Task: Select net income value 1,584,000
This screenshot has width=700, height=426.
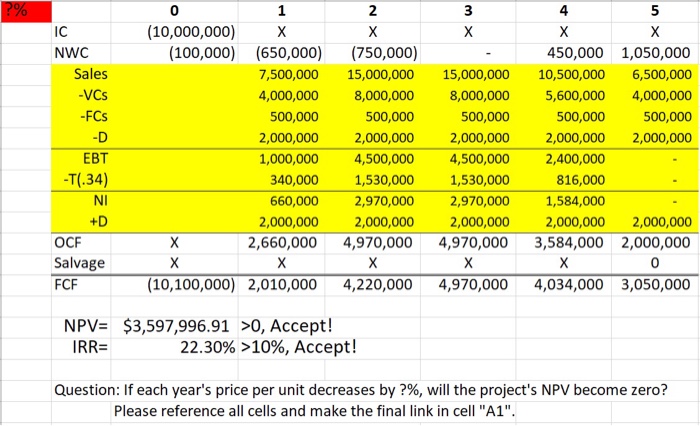Action: [575, 200]
